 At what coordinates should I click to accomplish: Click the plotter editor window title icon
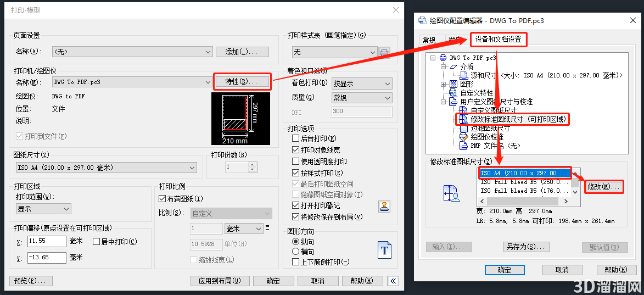pyautogui.click(x=422, y=20)
